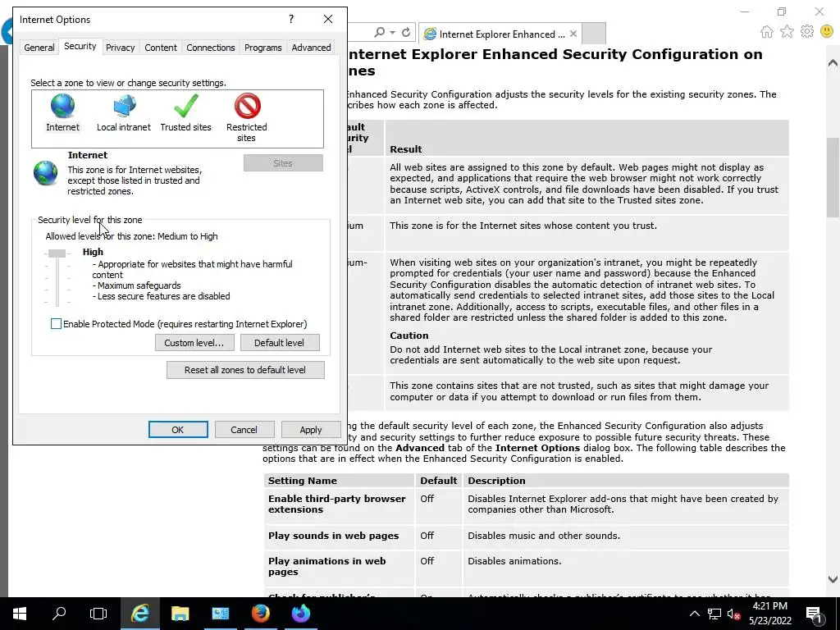Viewport: 840px width, 630px height.
Task: Click the Default level button
Action: pyautogui.click(x=279, y=343)
